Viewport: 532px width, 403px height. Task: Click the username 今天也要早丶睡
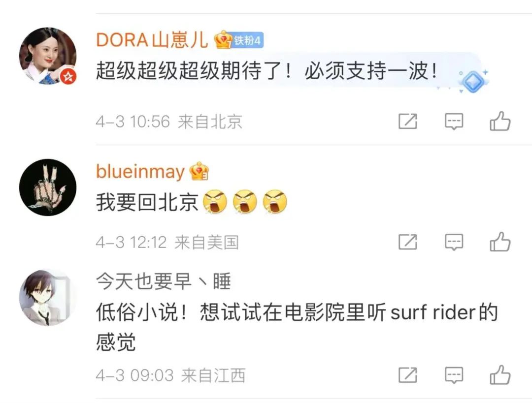point(163,282)
